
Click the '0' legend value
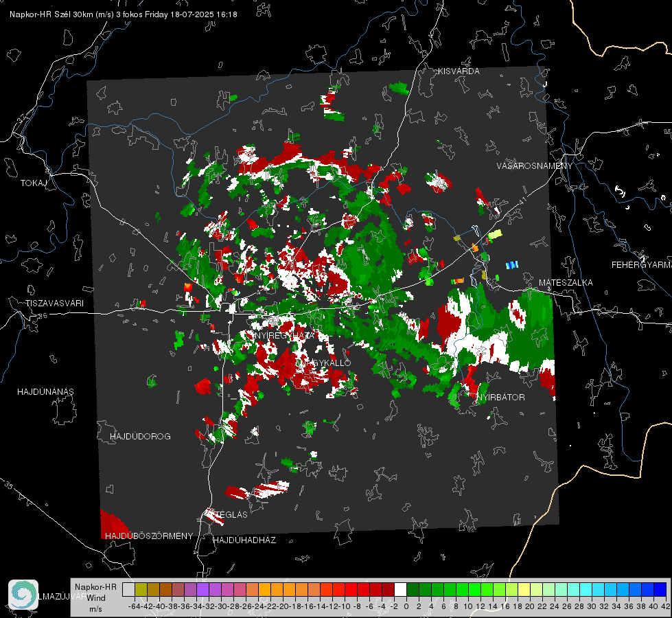pos(406,606)
